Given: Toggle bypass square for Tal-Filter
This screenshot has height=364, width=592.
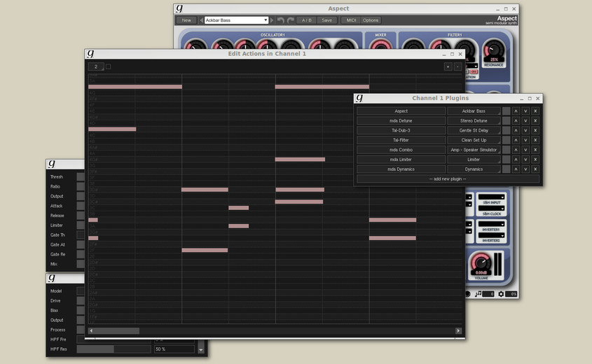Looking at the screenshot, I should (507, 140).
